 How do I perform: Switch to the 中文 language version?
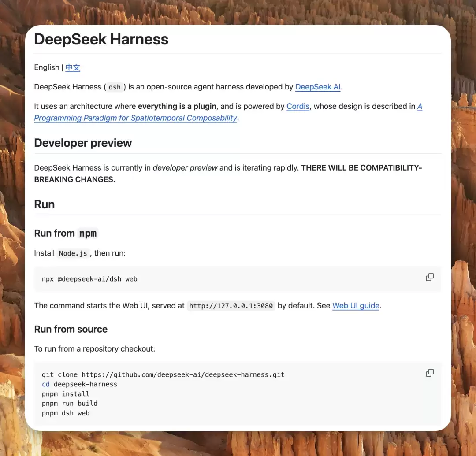73,67
